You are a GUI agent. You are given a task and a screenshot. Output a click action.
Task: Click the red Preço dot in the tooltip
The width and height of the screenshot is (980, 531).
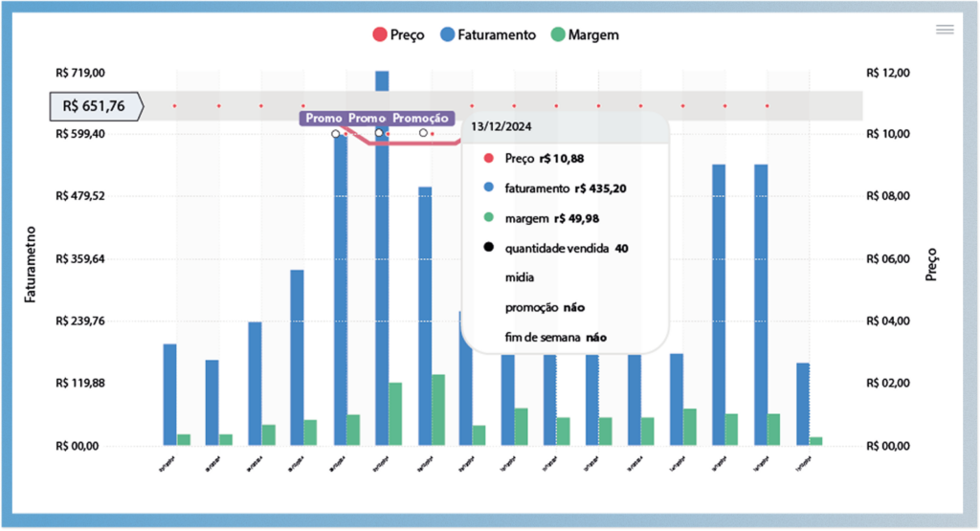point(489,159)
